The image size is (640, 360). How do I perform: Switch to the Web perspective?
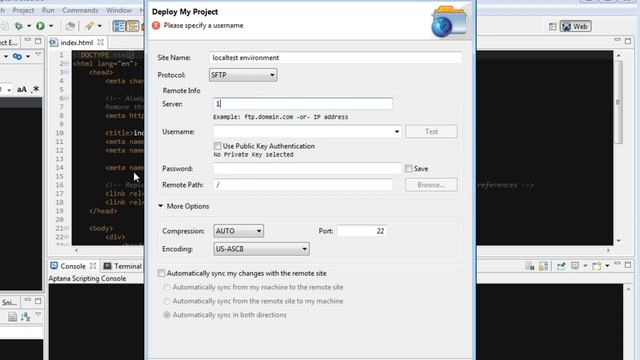click(575, 27)
